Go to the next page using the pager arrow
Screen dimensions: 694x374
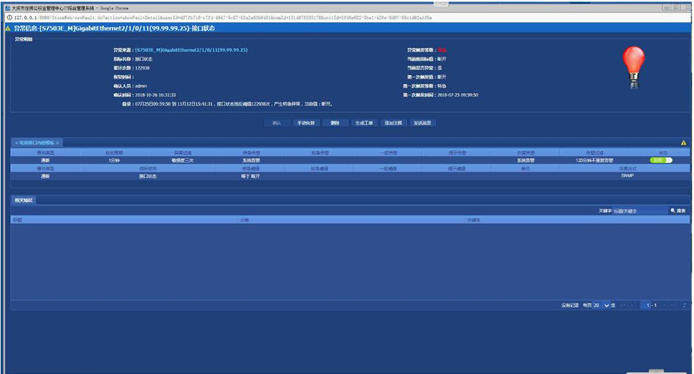664,305
